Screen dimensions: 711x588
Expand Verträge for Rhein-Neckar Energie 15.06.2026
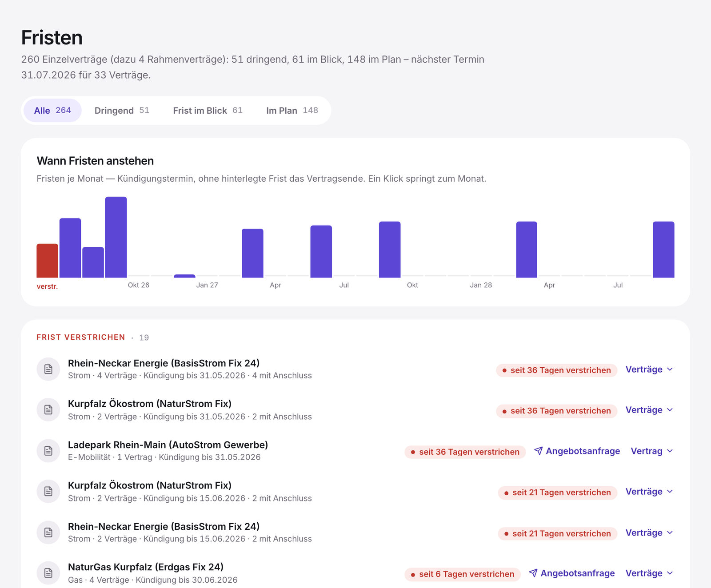(649, 533)
